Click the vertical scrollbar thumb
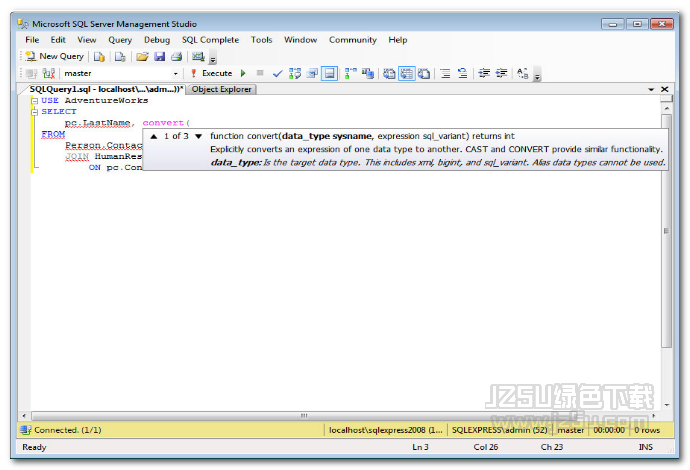The image size is (690, 470). (x=666, y=231)
